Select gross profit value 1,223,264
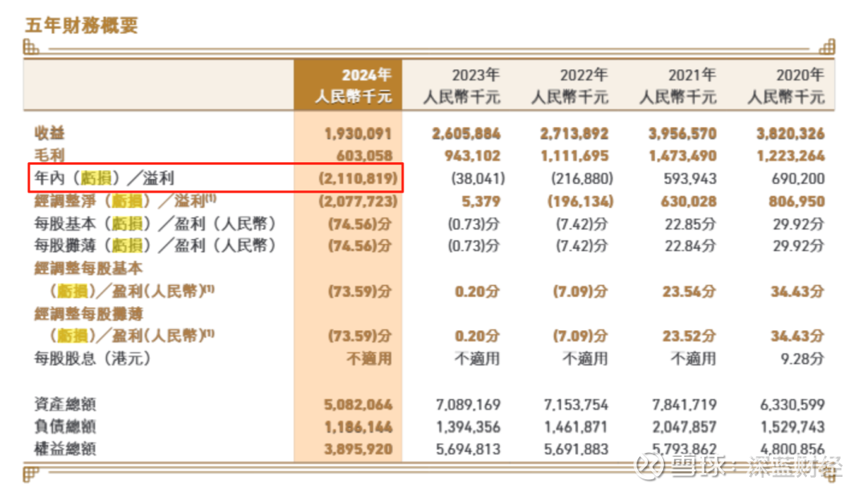Image resolution: width=868 pixels, height=493 pixels. (791, 156)
